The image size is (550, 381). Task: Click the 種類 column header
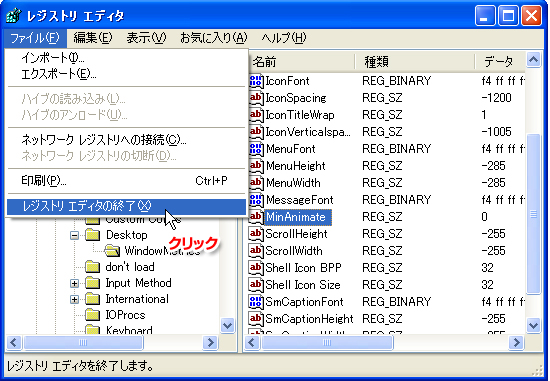pos(415,62)
